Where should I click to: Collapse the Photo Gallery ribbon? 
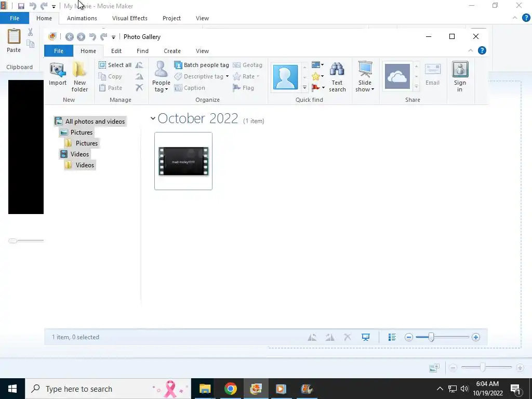(x=471, y=50)
